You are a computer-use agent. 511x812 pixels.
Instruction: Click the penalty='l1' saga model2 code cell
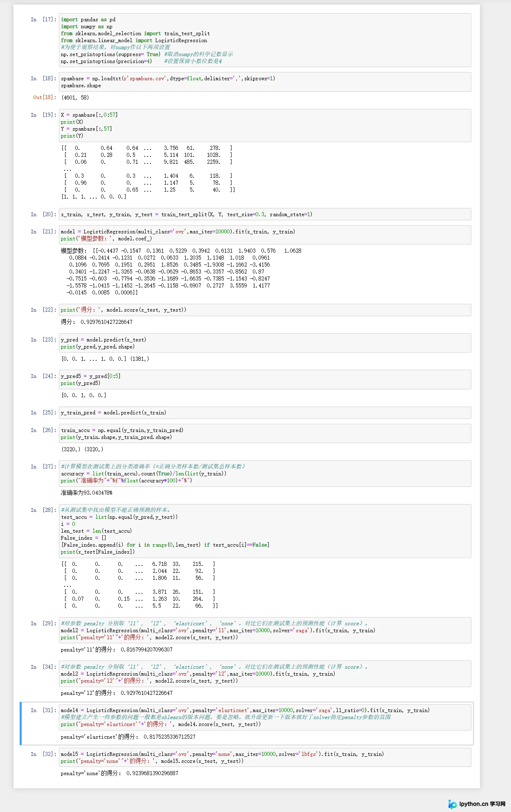265,630
